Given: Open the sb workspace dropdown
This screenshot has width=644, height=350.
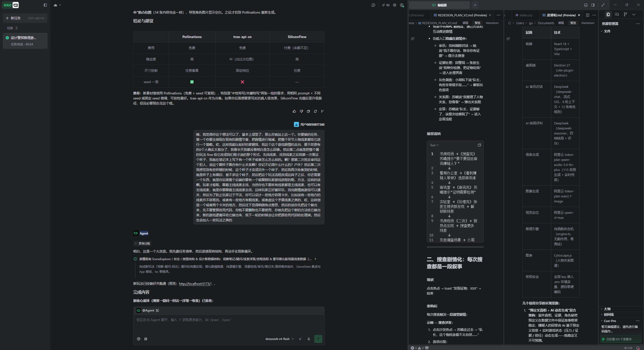Looking at the screenshot, I should [57, 5].
